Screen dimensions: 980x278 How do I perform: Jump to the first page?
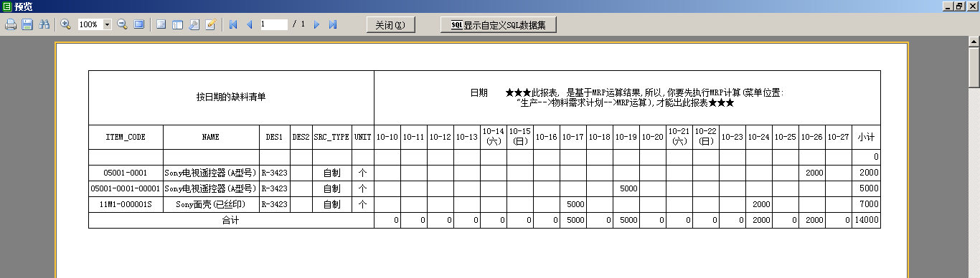[233, 24]
